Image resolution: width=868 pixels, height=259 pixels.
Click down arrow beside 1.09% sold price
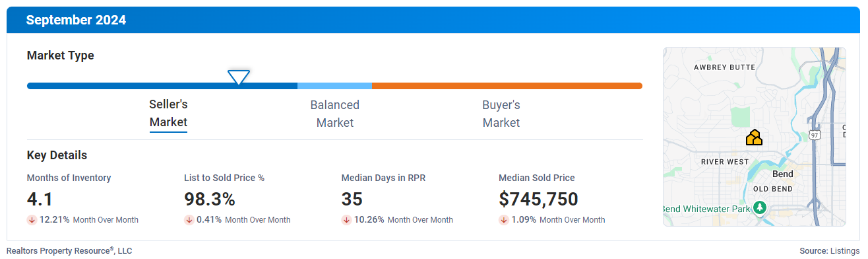(503, 220)
